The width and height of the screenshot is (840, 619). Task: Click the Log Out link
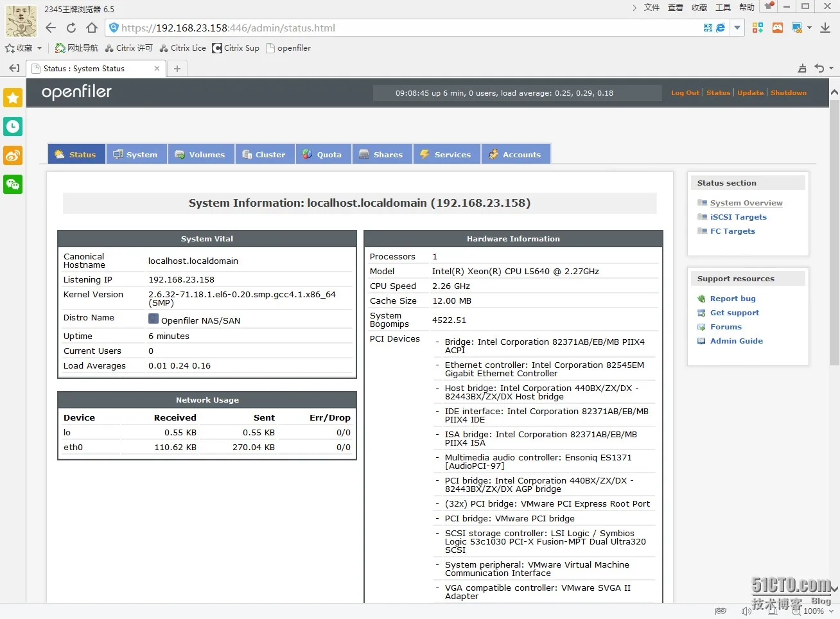685,93
